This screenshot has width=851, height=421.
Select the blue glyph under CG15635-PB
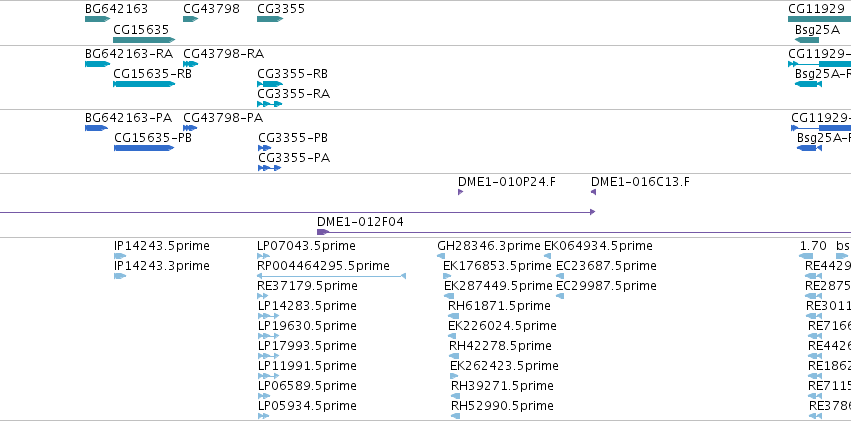[144, 148]
